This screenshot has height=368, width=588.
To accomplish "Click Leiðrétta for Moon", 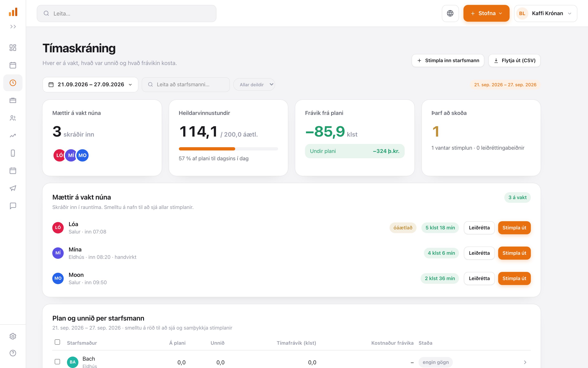I will 479,278.
